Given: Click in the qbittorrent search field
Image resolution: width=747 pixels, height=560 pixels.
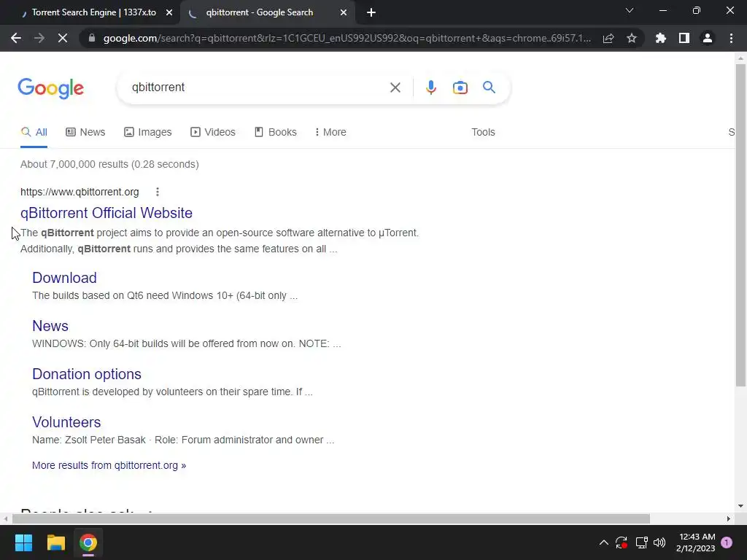Looking at the screenshot, I should point(258,87).
